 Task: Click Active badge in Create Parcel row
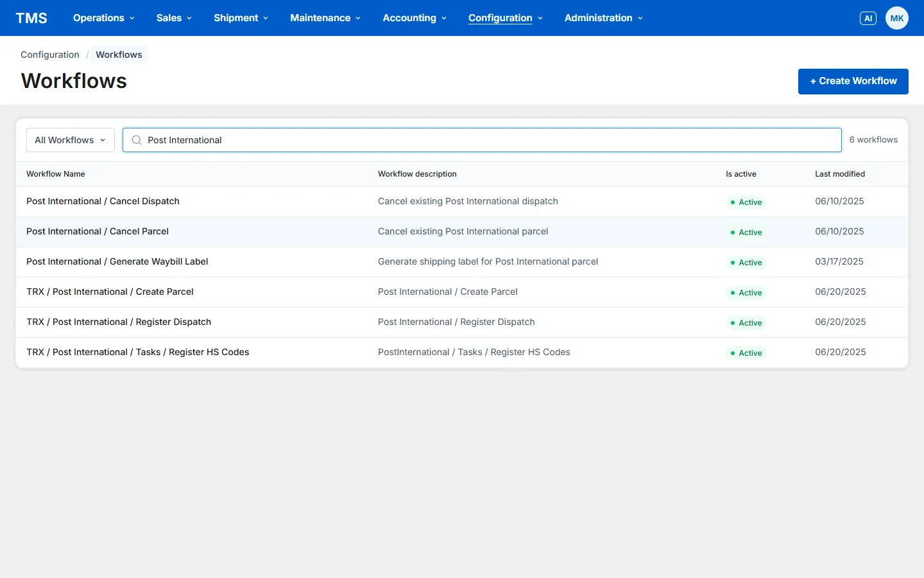coord(746,293)
